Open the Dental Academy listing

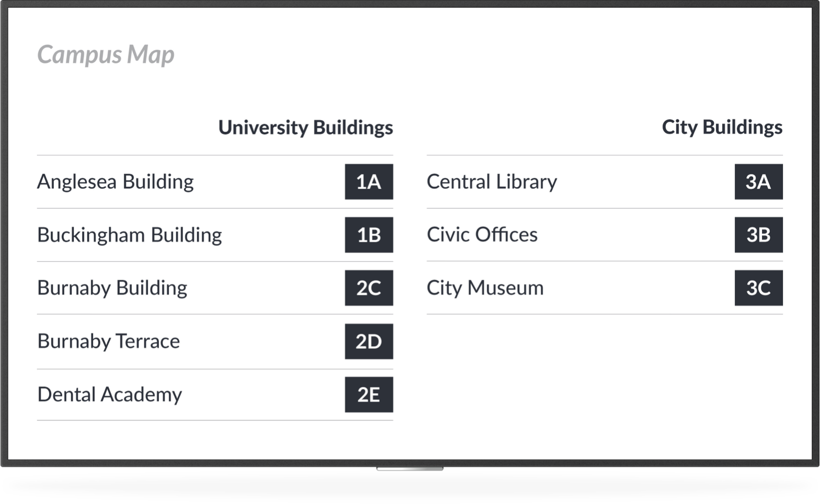[x=110, y=395]
